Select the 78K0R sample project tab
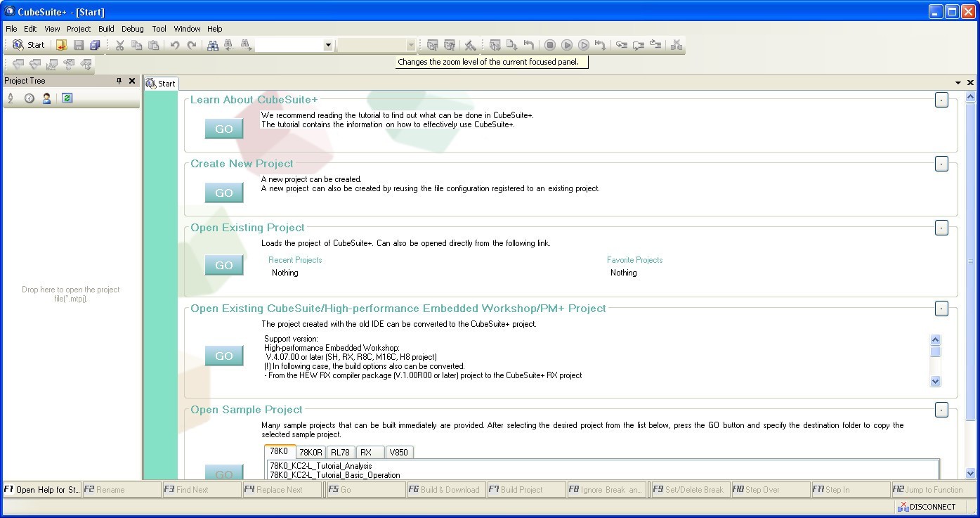Screen dimensions: 980x518 [x=310, y=452]
